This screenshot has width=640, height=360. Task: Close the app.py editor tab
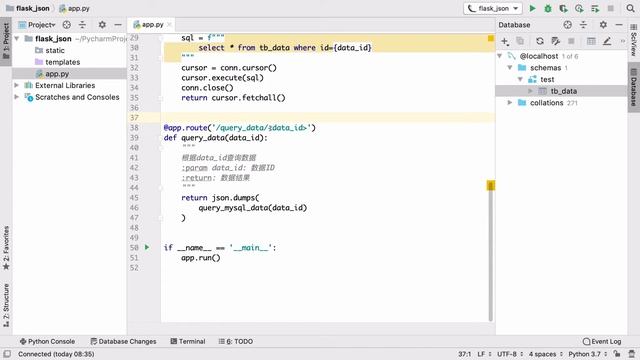coord(169,25)
